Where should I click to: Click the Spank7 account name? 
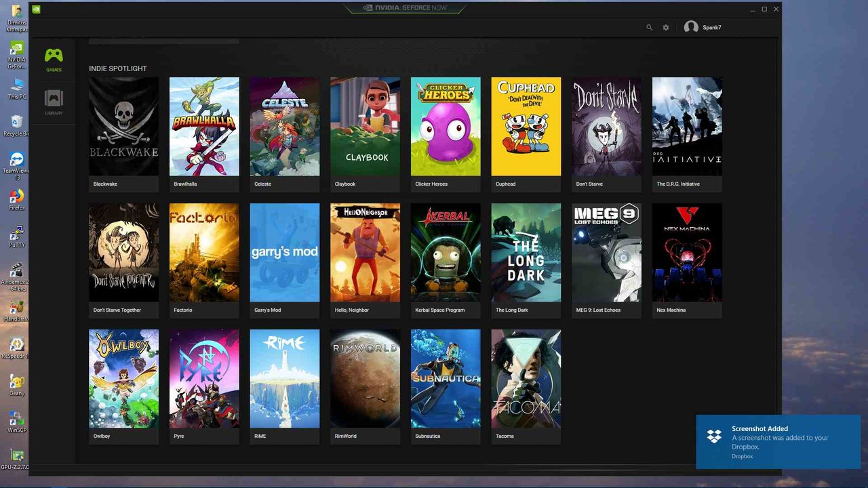[712, 28]
